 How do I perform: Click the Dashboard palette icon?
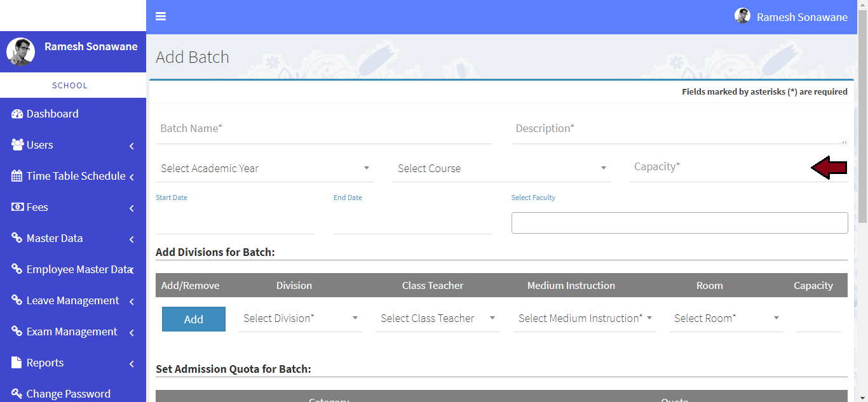point(17,114)
